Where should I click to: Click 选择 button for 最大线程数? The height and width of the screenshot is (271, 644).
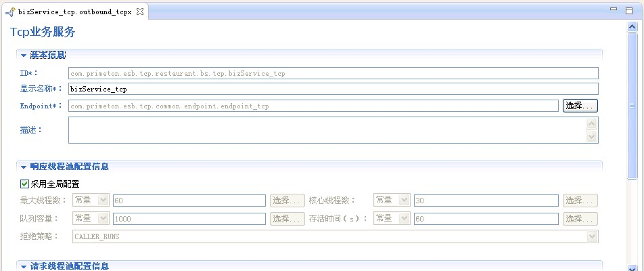(x=287, y=201)
